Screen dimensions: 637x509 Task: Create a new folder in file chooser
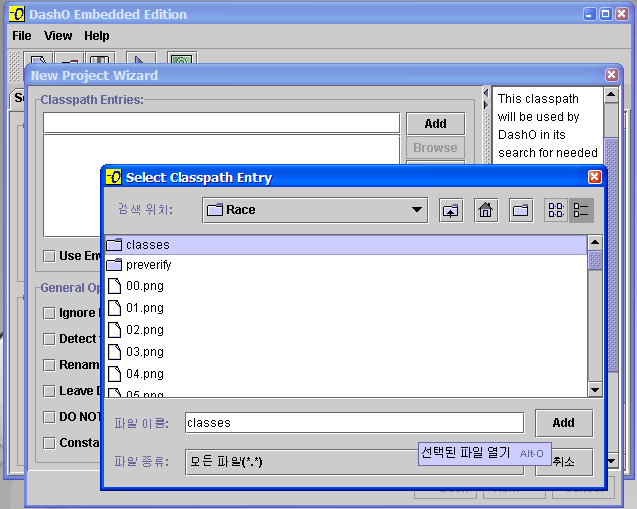(520, 210)
